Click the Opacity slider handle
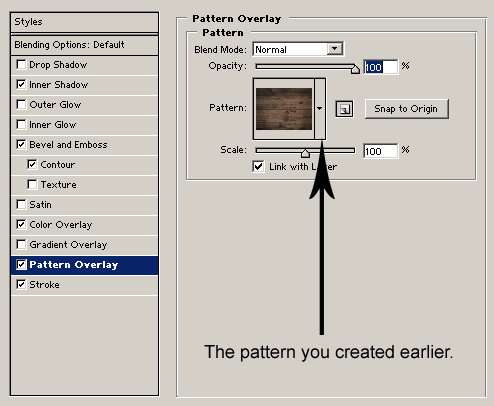The width and height of the screenshot is (494, 406). point(355,69)
